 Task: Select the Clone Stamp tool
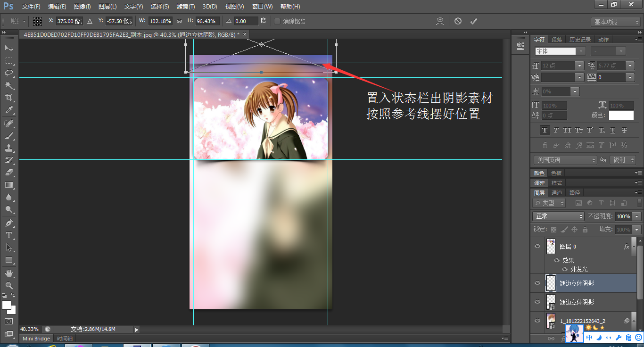click(x=9, y=148)
